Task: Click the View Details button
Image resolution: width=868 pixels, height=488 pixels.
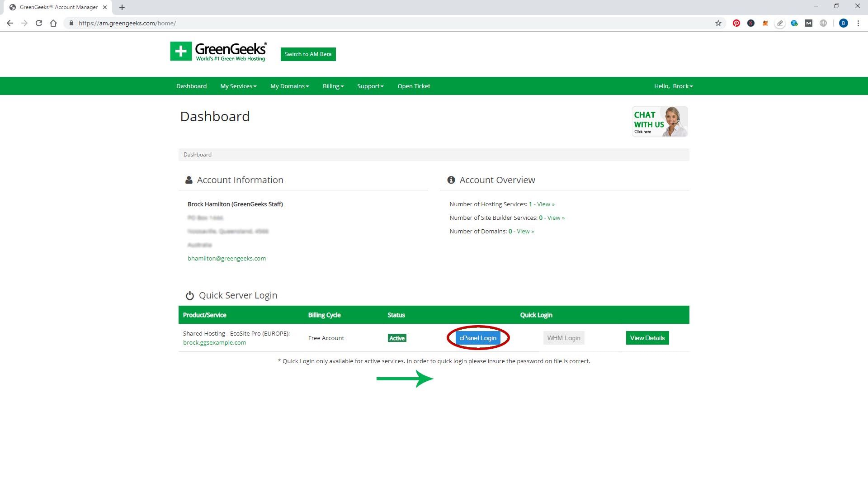Action: 647,338
